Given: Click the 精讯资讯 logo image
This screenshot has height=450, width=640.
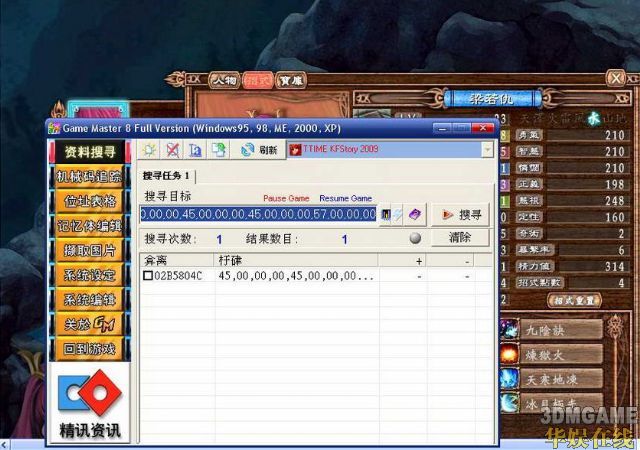Looking at the screenshot, I should pyautogui.click(x=89, y=403).
